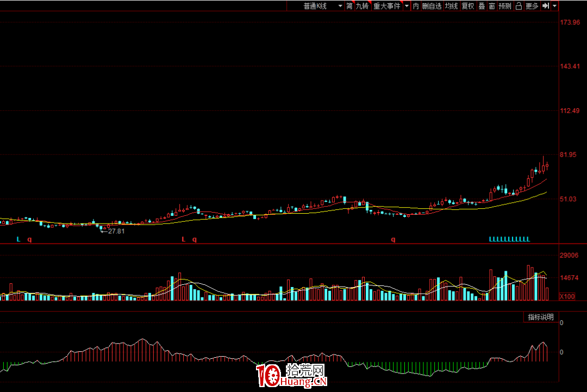Open the dropdown arrow after the jump-to-end icon
Image resolution: width=587 pixels, height=392 pixels.
[554, 6]
